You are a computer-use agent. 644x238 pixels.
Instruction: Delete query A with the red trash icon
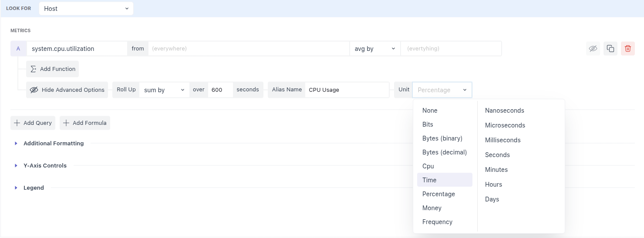(627, 49)
